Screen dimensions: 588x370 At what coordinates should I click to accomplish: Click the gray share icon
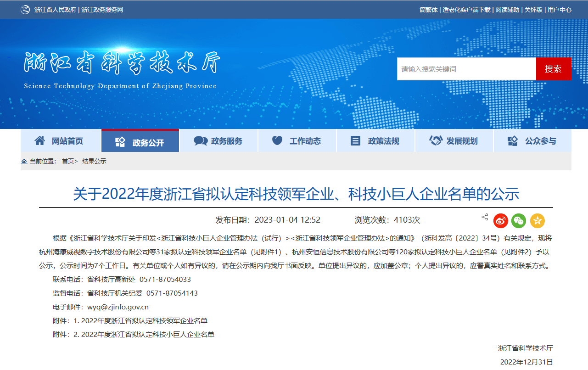485,217
